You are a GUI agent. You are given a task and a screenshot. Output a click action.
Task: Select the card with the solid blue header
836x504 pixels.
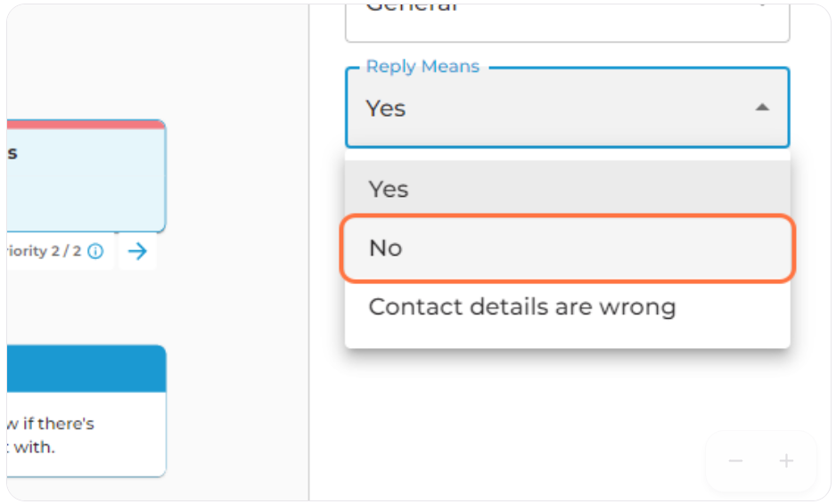(x=86, y=411)
